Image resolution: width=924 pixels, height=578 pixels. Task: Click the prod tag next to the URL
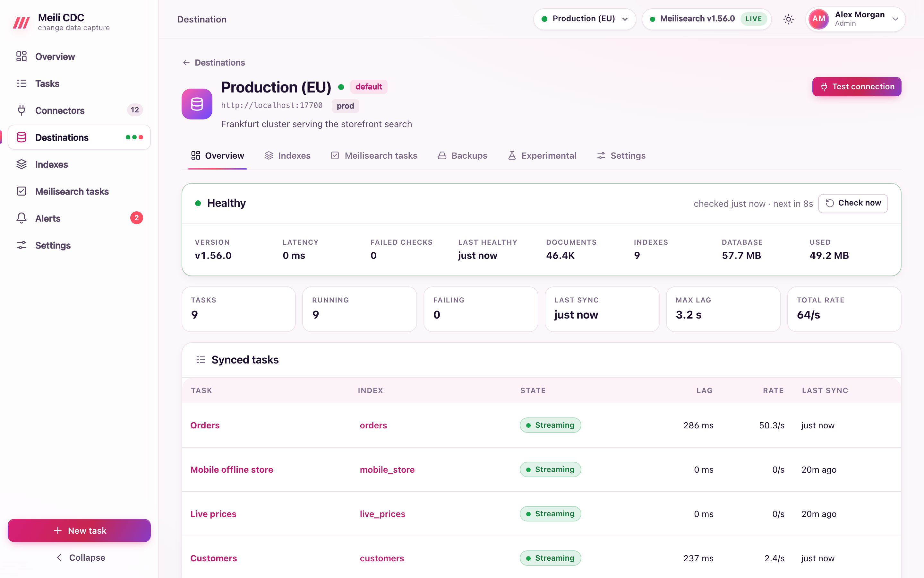click(x=345, y=106)
